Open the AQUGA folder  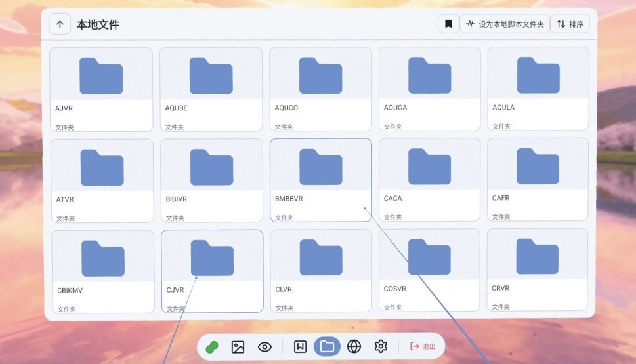[x=429, y=89]
